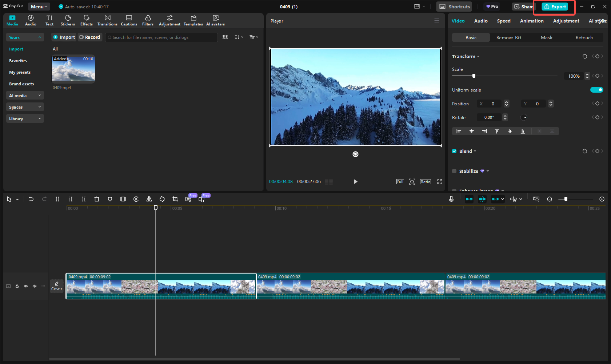Click the microphone voiceover record icon

point(451,199)
